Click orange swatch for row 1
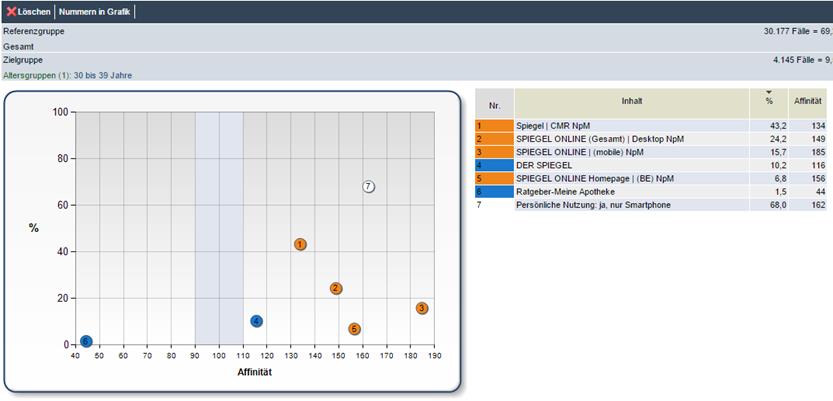The width and height of the screenshot is (833, 401). coord(495,126)
